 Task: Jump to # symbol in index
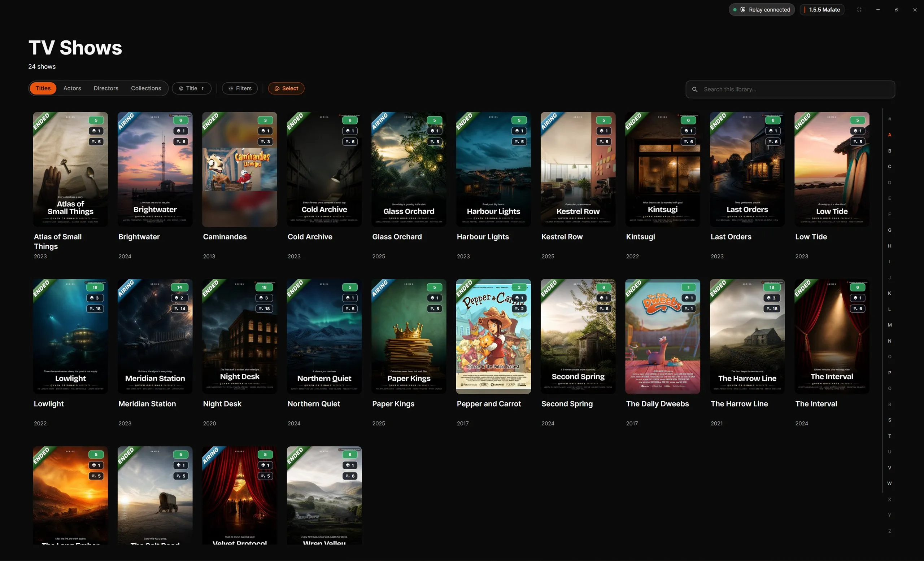click(x=889, y=119)
